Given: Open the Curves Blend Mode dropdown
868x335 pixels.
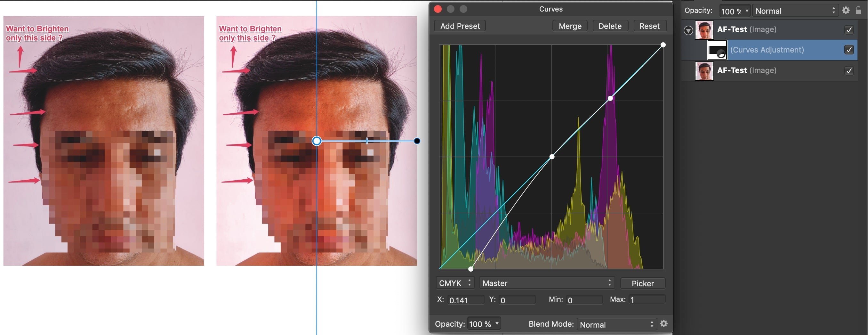Looking at the screenshot, I should click(616, 324).
